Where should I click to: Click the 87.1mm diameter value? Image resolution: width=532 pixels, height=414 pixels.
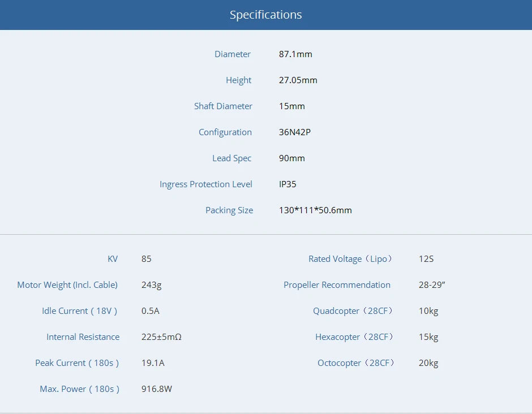pyautogui.click(x=297, y=54)
